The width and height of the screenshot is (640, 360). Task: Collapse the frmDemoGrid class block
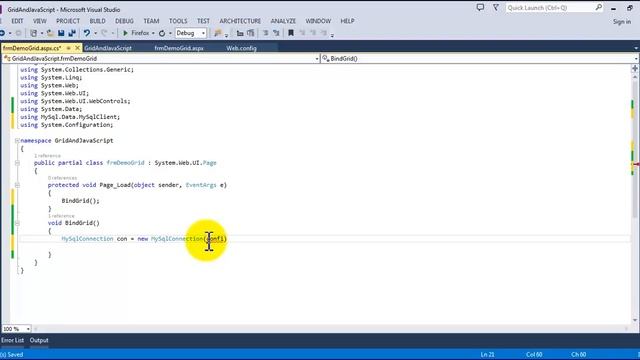pyautogui.click(x=17, y=163)
